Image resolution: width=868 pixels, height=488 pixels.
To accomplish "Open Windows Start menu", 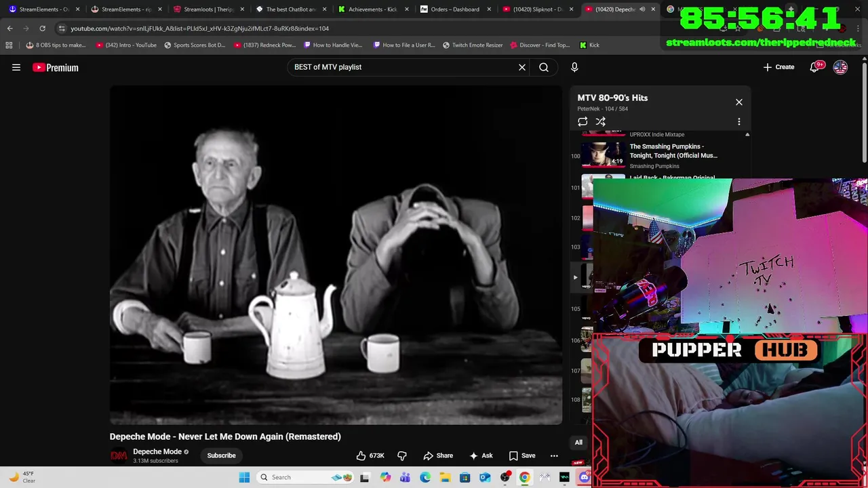I will [x=244, y=477].
